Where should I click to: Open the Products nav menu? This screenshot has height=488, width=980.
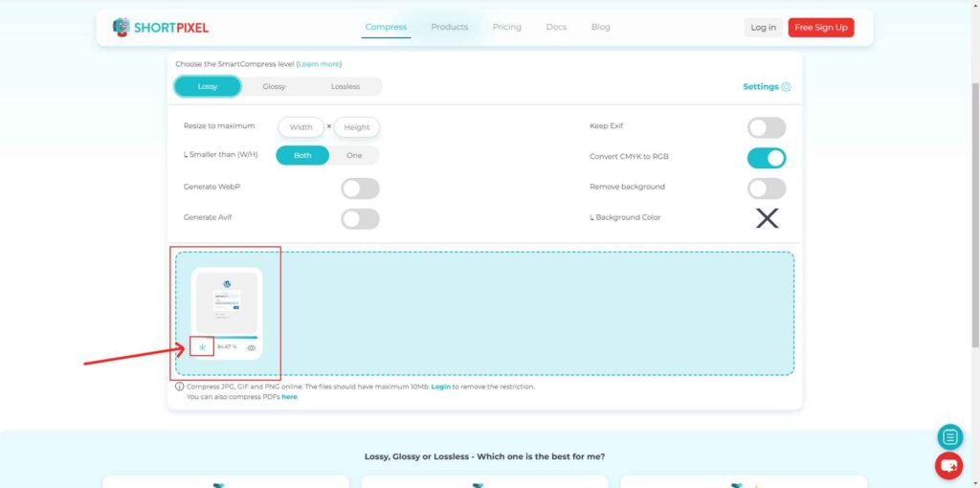click(x=450, y=27)
